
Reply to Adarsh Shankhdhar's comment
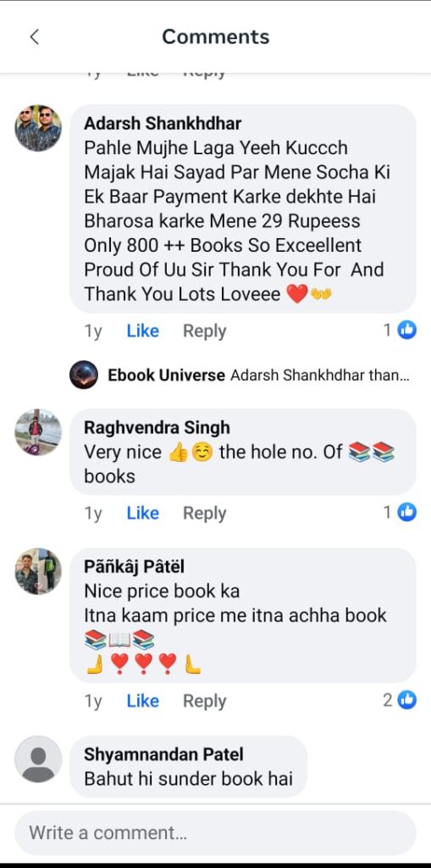pos(205,331)
